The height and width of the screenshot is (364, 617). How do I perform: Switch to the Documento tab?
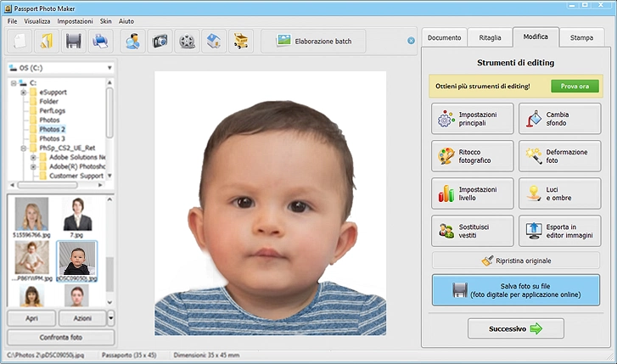[x=444, y=38]
